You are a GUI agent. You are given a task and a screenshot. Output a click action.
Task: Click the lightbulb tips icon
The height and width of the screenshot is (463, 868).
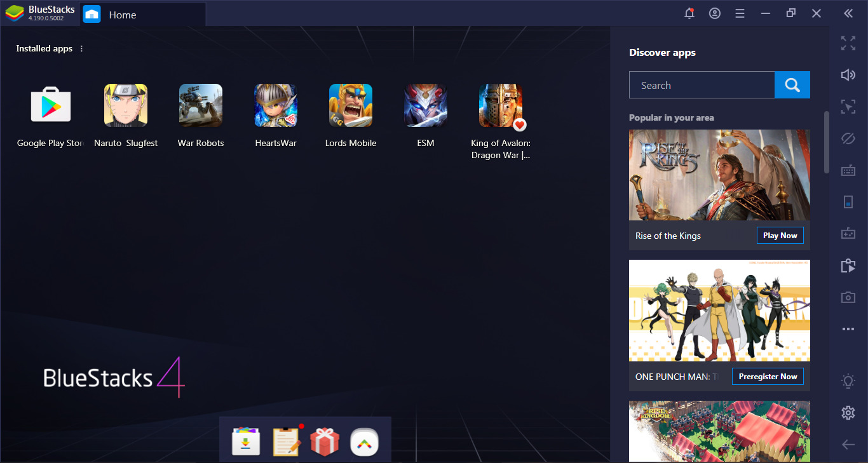(x=848, y=381)
